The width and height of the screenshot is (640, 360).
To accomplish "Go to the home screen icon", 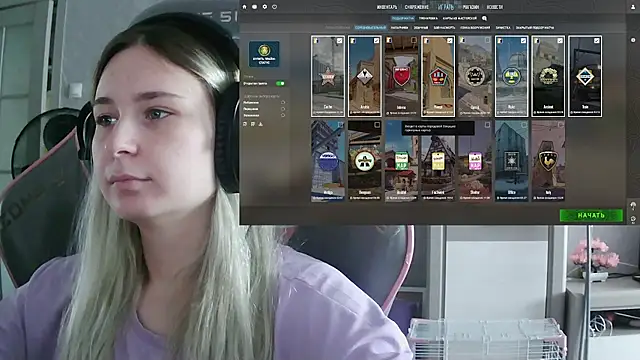I will click(x=244, y=7).
